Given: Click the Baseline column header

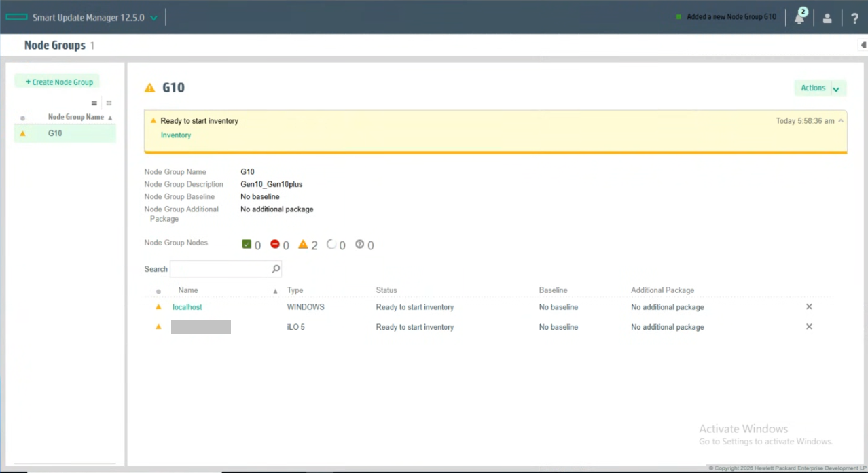Looking at the screenshot, I should (x=553, y=290).
